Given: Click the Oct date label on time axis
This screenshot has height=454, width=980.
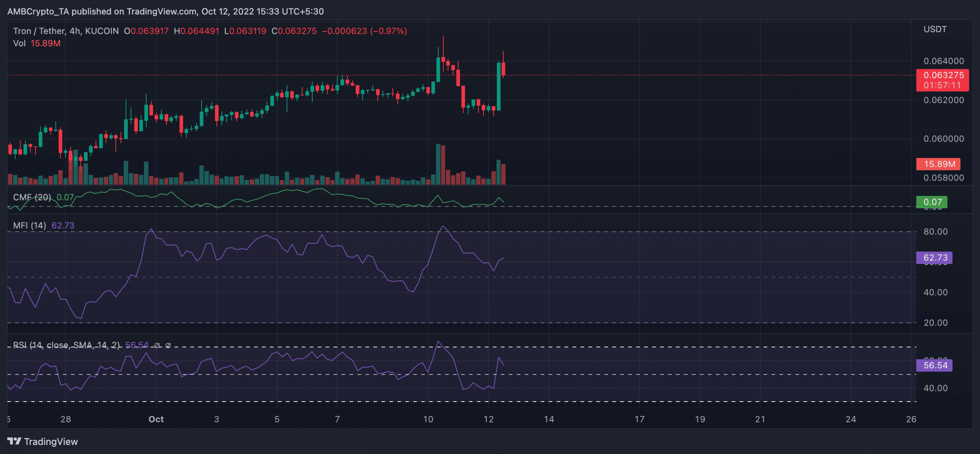Looking at the screenshot, I should pyautogui.click(x=156, y=419).
